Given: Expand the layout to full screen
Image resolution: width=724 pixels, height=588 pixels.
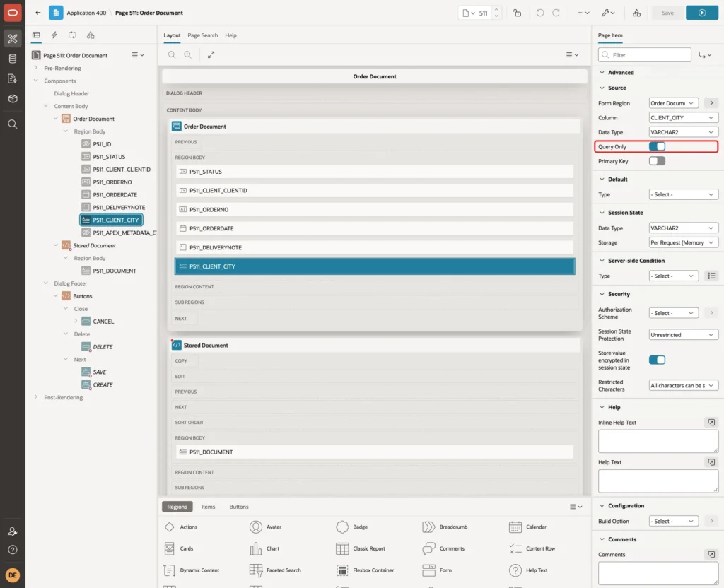Looking at the screenshot, I should pos(211,54).
